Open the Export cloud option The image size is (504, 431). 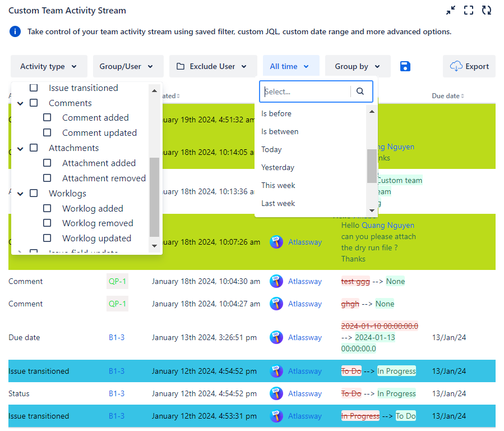click(469, 66)
